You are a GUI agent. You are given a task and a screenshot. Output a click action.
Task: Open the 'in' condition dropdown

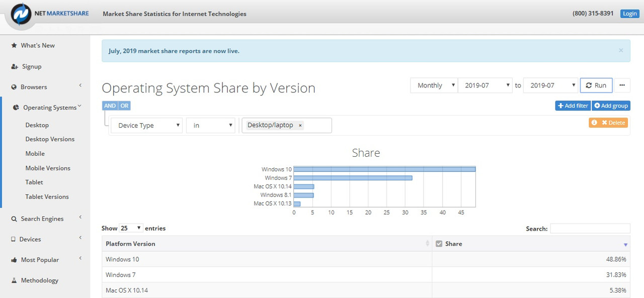pyautogui.click(x=210, y=126)
